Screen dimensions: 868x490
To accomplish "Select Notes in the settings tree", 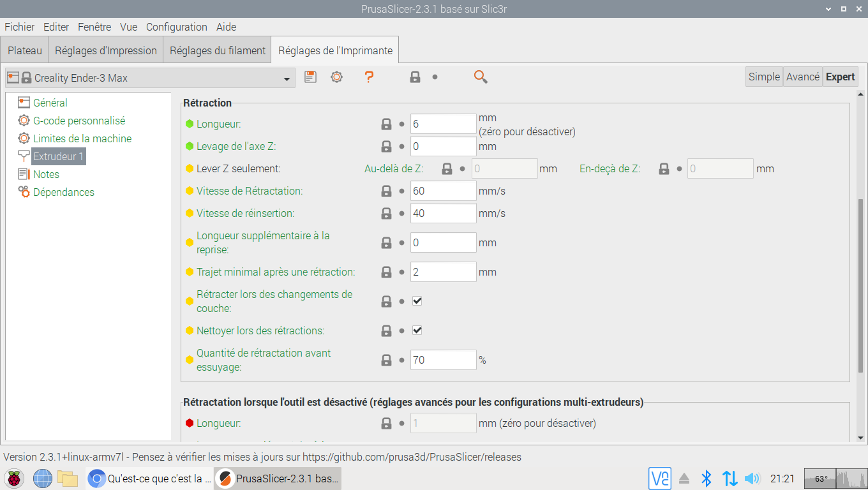I will (x=46, y=174).
